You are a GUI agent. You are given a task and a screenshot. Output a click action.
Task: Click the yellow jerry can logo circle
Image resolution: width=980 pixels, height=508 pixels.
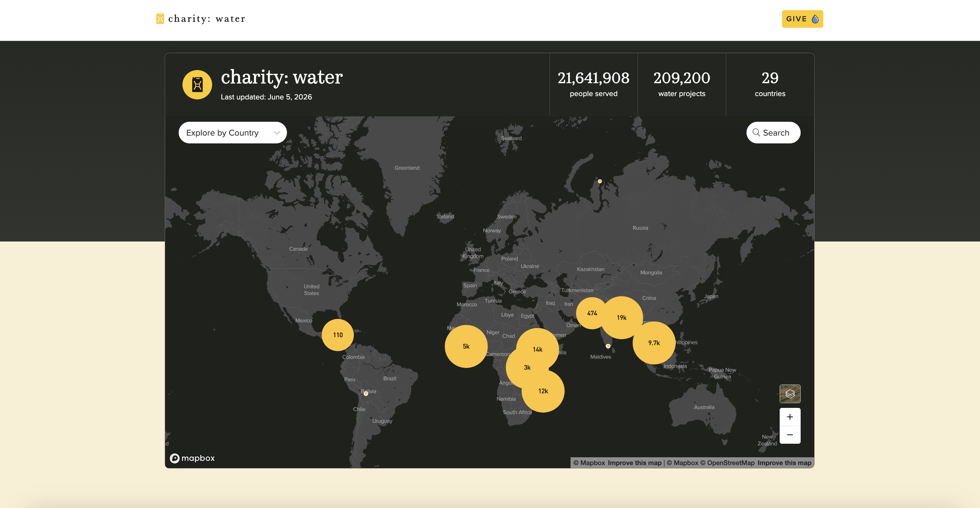197,85
